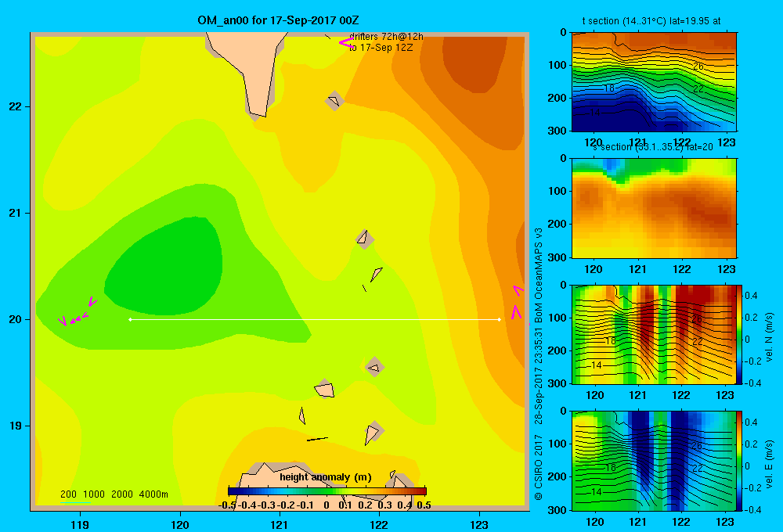Click the island near 122E 18.9N

point(373,432)
